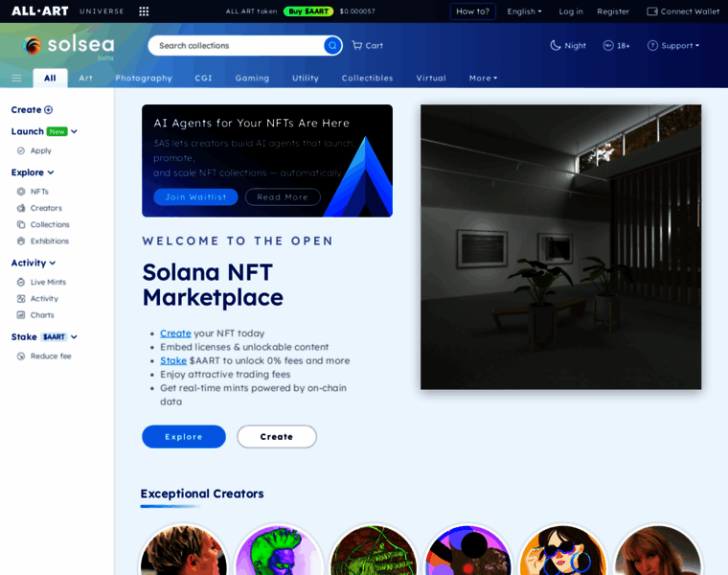Click the Stake link in bullet list
The height and width of the screenshot is (575, 728).
coord(173,360)
